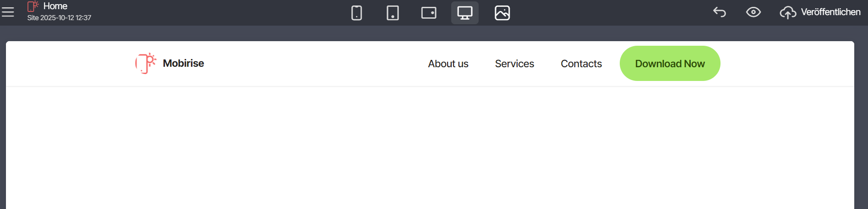
Task: Switch to landscape tablet preview
Action: 429,13
